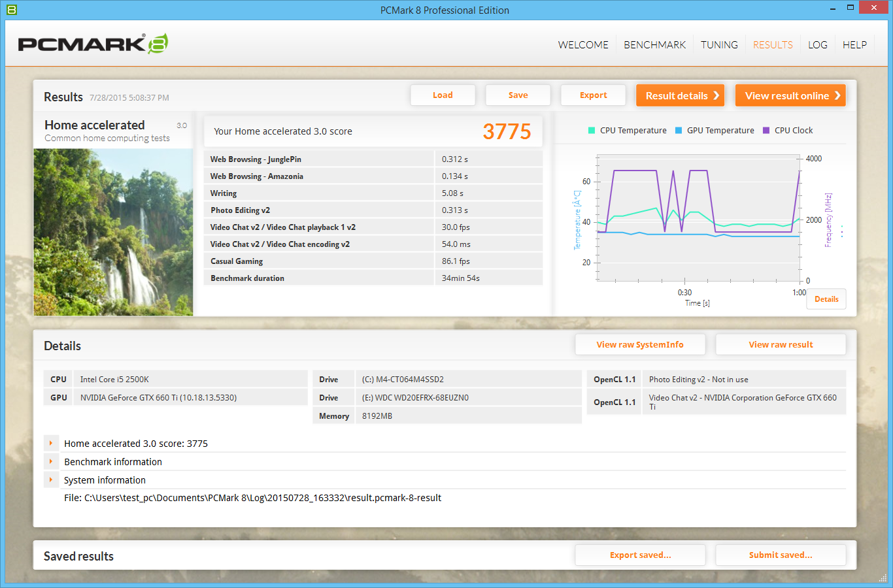This screenshot has width=893, height=588.
Task: Expand the Home accelerated 3.0 score section
Action: point(51,444)
